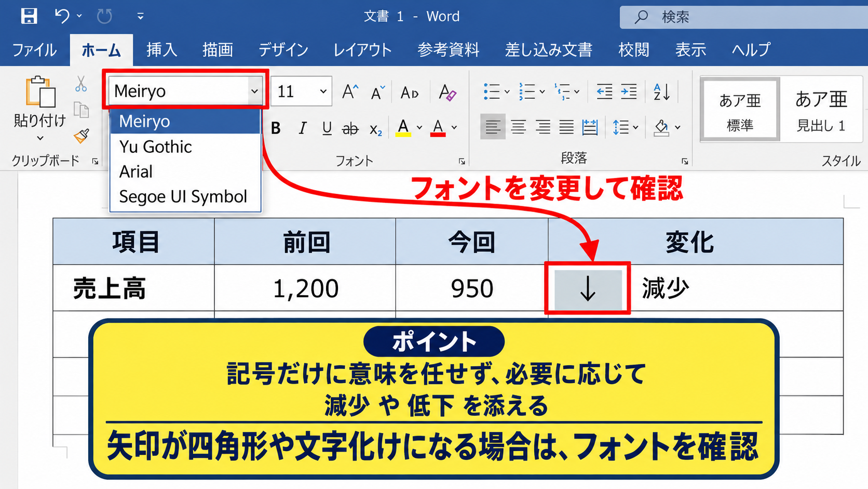
Task: Toggle italic formatting
Action: click(x=302, y=128)
